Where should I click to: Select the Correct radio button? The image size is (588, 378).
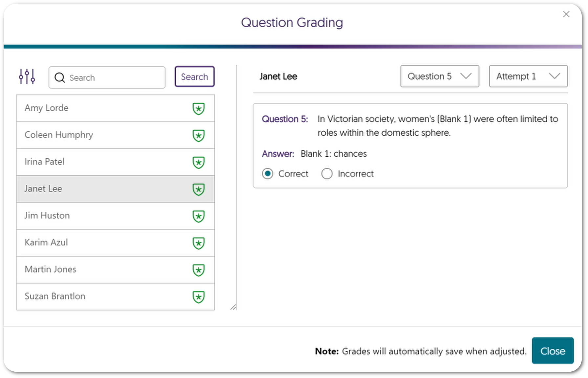tap(268, 174)
